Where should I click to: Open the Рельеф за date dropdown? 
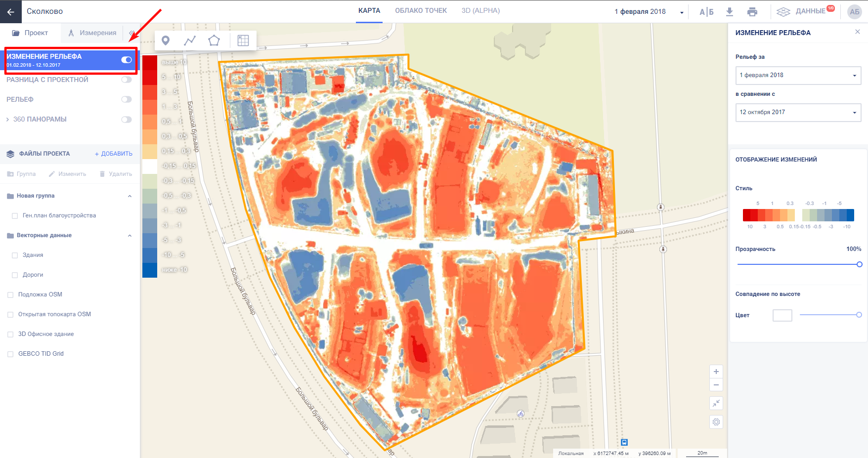[798, 76]
